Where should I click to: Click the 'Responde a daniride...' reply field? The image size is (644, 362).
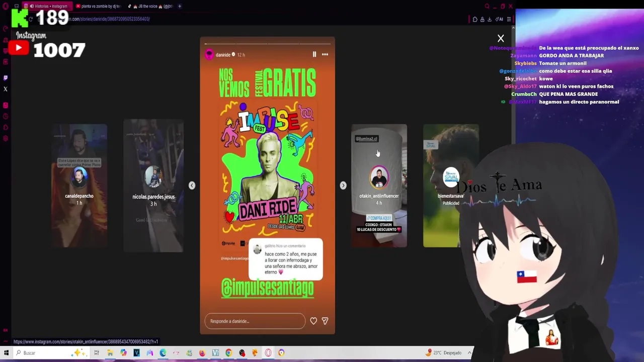click(255, 321)
